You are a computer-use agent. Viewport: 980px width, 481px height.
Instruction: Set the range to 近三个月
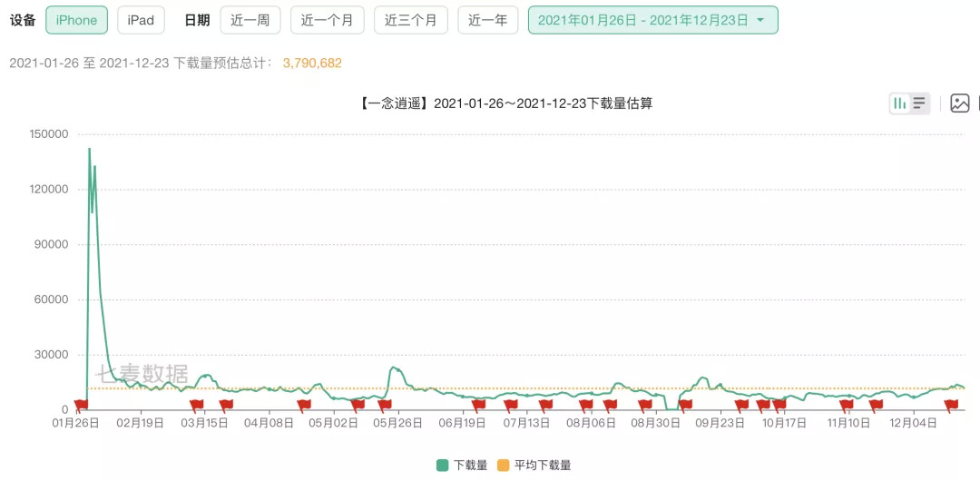click(410, 20)
